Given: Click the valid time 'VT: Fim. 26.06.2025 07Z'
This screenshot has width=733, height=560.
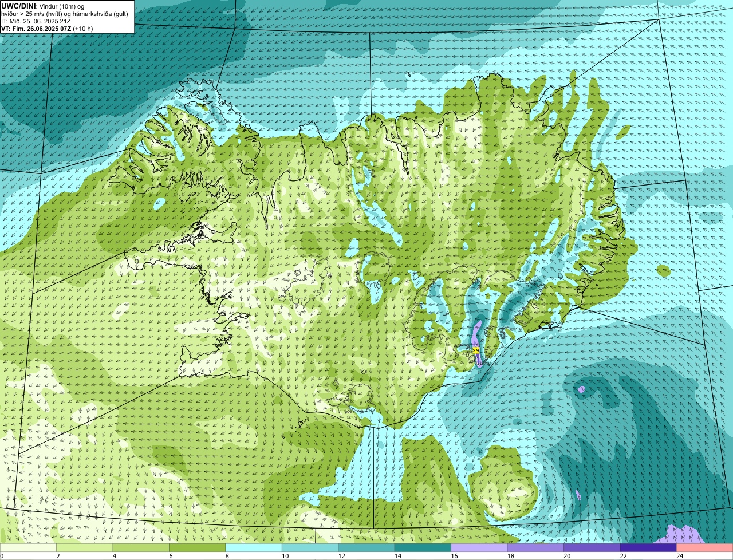Looking at the screenshot, I should (x=36, y=28).
